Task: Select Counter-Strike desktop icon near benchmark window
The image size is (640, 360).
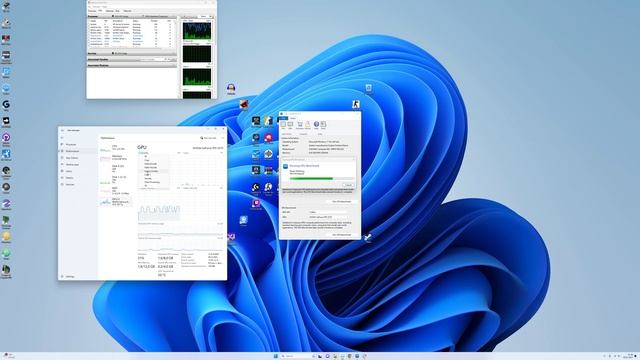Action: click(x=356, y=104)
